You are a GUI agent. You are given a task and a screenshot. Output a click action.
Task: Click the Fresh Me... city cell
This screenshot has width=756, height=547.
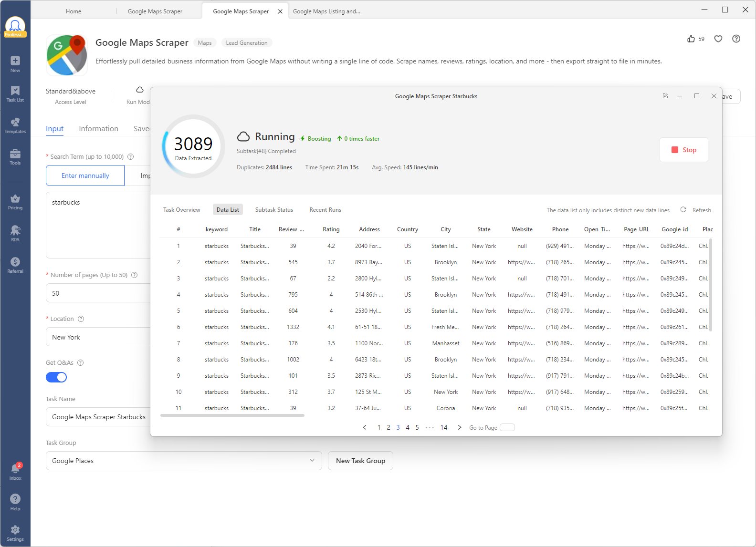point(445,327)
